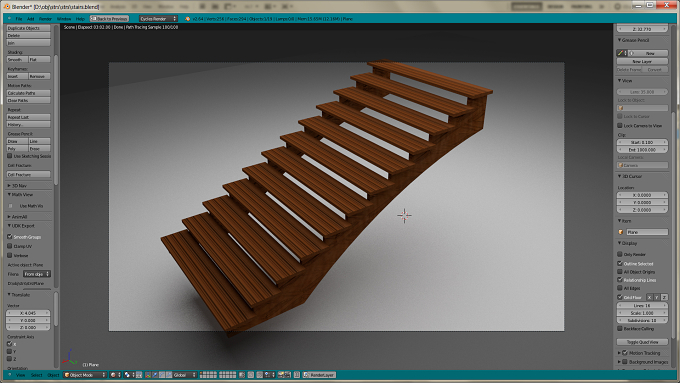
Task: Enable the Only Render checkbox
Action: [620, 254]
